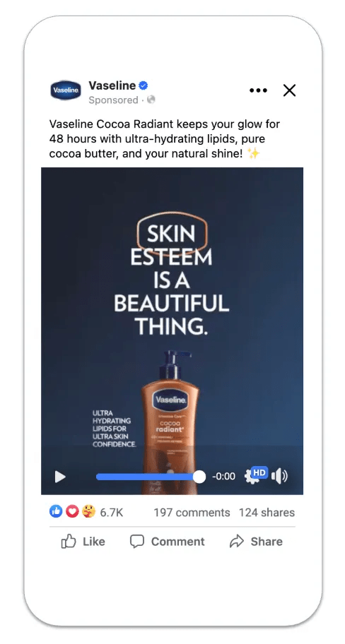The height and width of the screenshot is (644, 345).
Task: Click the Vaseline profile logo avatar
Action: click(66, 90)
